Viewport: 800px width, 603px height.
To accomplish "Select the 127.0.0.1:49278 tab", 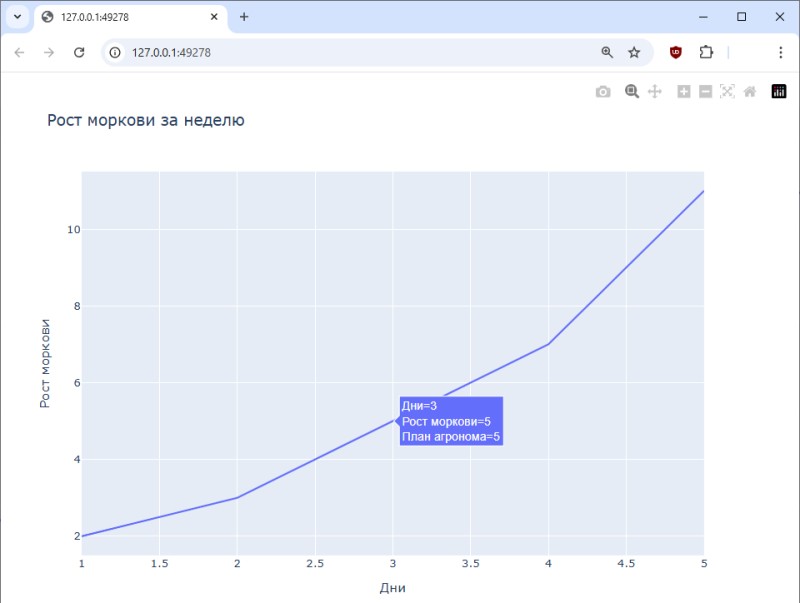I will [120, 17].
